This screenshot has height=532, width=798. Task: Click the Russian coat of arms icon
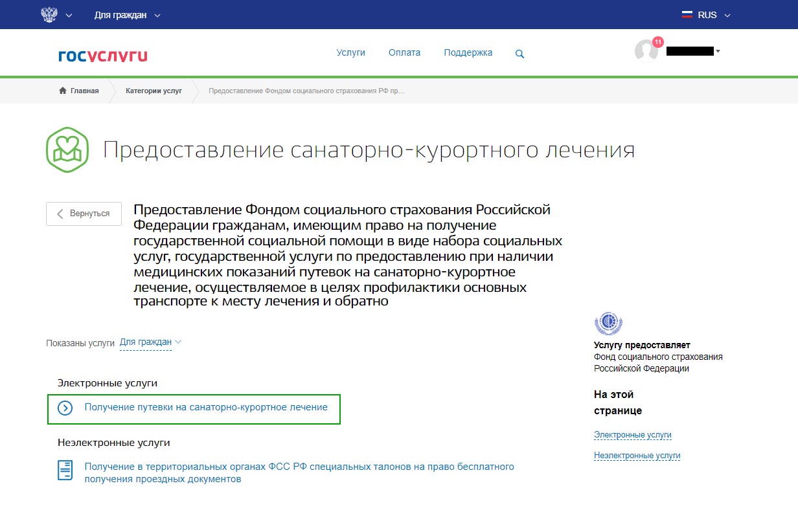point(49,14)
